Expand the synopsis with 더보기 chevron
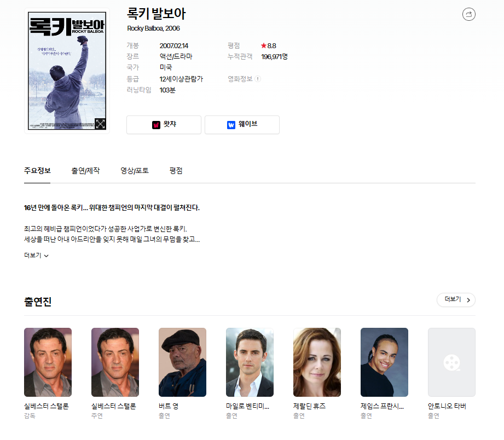504x440 pixels. click(37, 256)
